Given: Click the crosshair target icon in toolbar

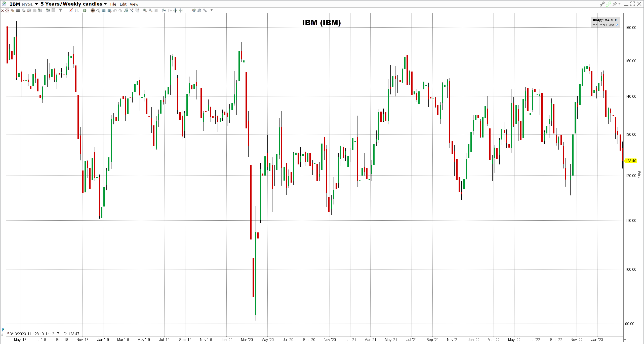Looking at the screenshot, I should tap(7, 10).
